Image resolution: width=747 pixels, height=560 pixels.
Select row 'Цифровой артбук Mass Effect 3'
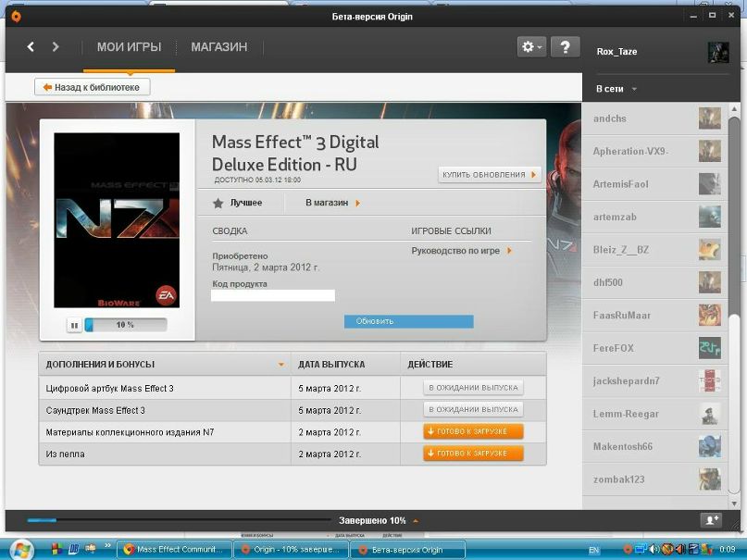pos(292,388)
